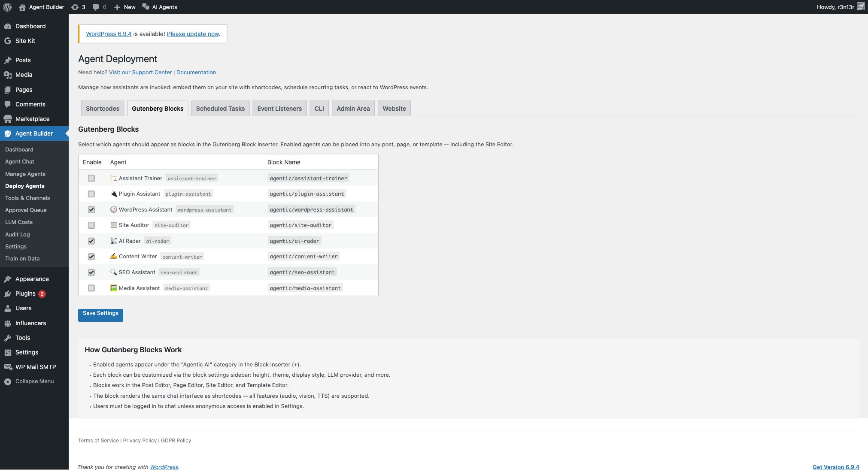Disable the WordPress Assistant block checkbox

(91, 209)
